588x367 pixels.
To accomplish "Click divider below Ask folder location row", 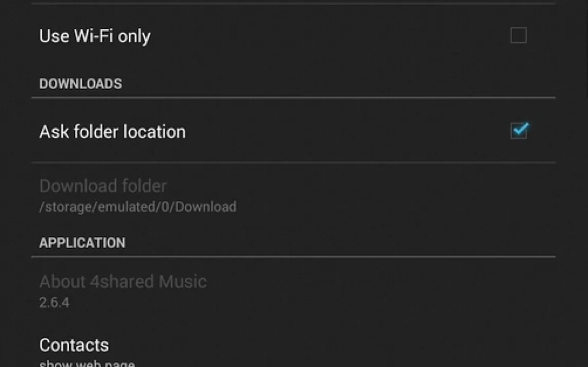I will point(293,162).
